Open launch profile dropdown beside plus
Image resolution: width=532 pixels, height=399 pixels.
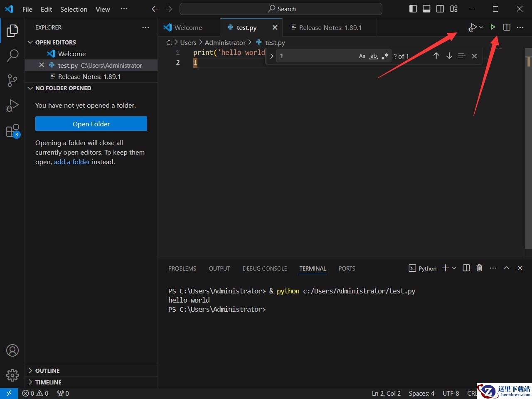pos(454,268)
